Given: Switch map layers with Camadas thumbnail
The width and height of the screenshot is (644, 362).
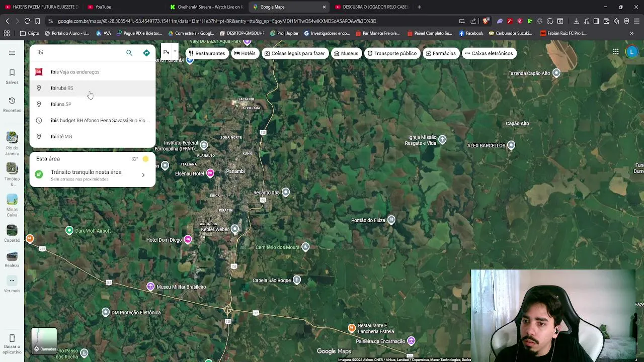Looking at the screenshot, I should coord(44,341).
